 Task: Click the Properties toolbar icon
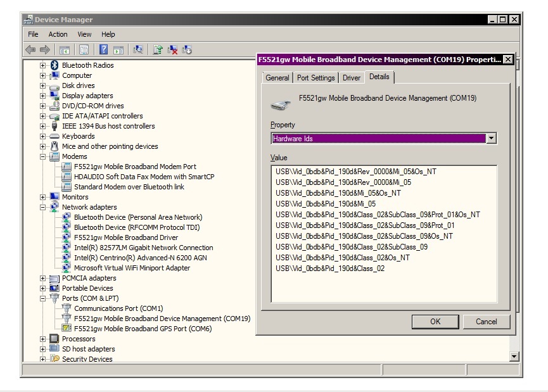click(x=84, y=49)
